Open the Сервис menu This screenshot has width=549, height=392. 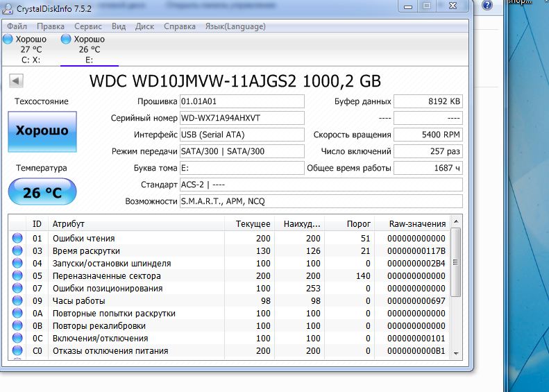coord(88,26)
